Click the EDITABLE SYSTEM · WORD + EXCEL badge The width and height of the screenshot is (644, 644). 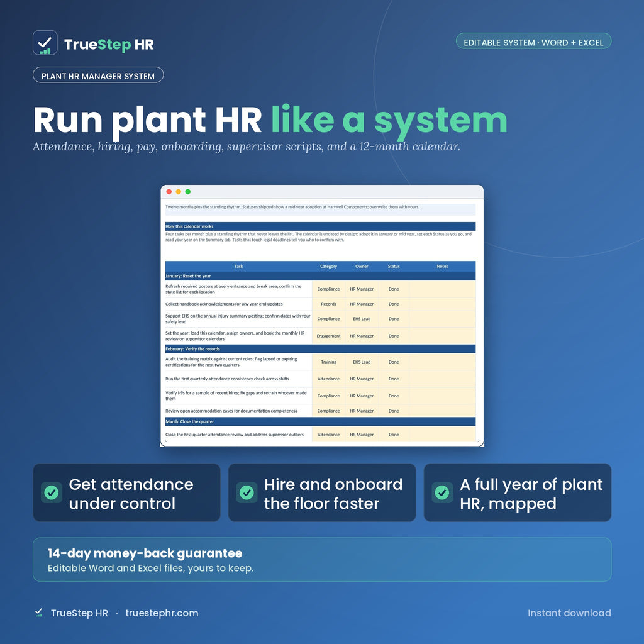coord(533,42)
